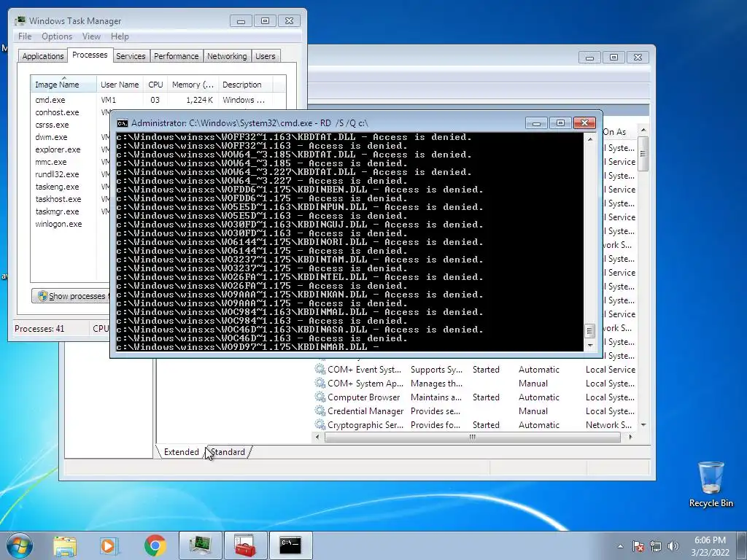The width and height of the screenshot is (747, 560).
Task: Click the COM+ Event System service gear icon
Action: 320,369
